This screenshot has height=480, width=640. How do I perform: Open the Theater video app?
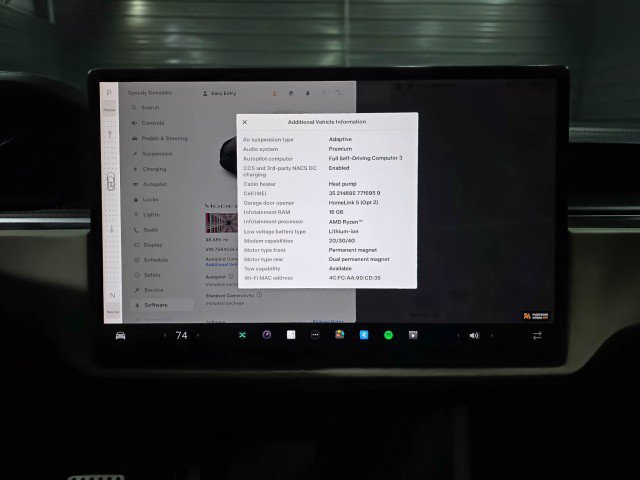point(413,335)
